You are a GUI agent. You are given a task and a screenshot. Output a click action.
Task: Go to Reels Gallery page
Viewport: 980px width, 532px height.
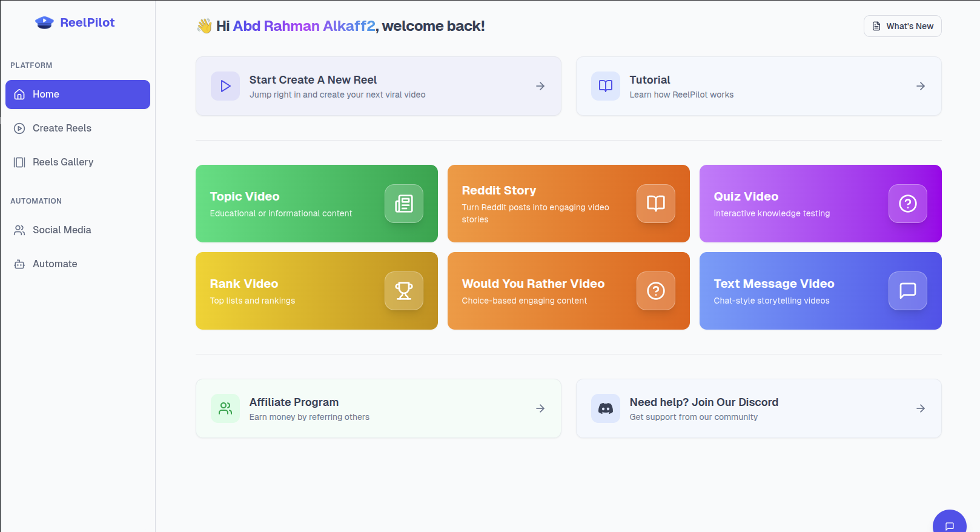[x=78, y=162]
